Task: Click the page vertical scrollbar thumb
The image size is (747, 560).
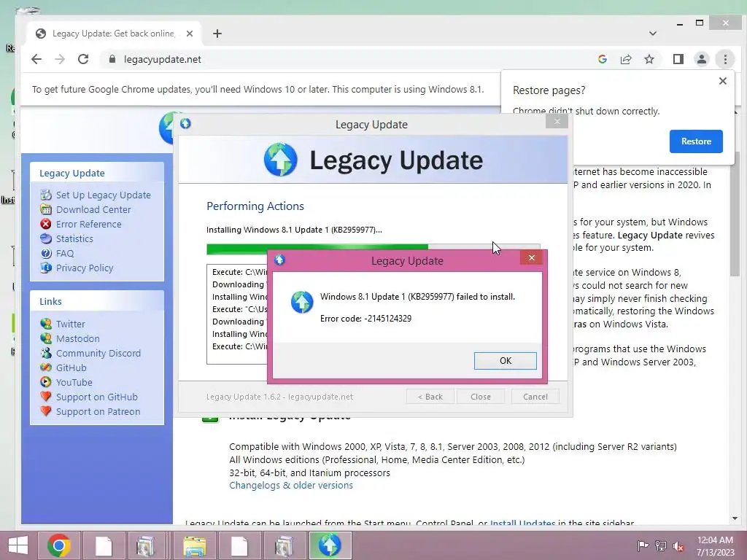Action: point(735,214)
